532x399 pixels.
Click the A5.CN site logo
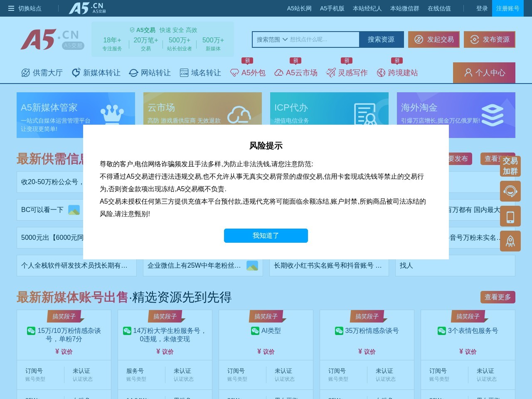[52, 39]
